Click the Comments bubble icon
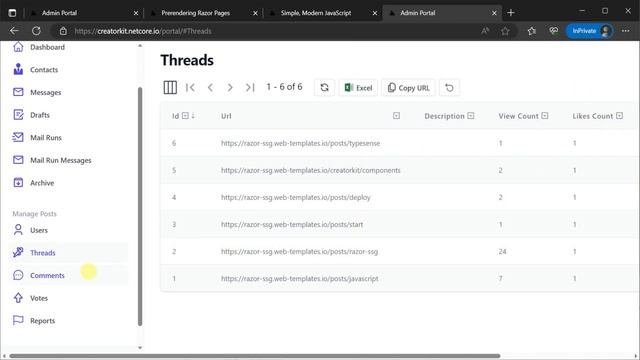 (18, 275)
